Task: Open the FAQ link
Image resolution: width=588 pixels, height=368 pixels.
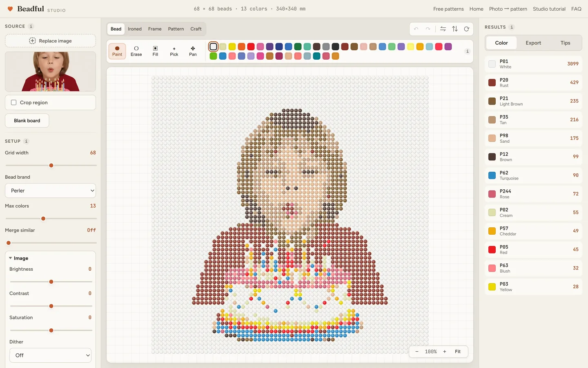Action: click(576, 9)
